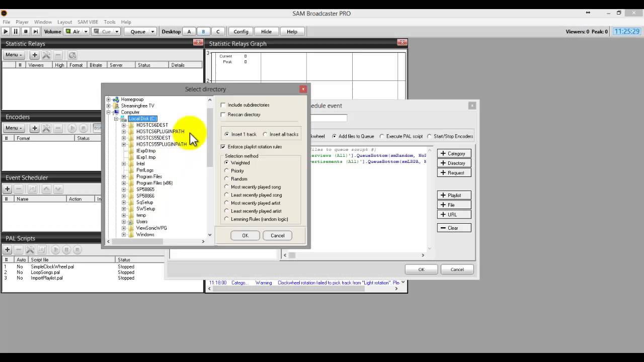Viewport: 644px width, 362px height.
Task: Open the File menu
Action: [x=7, y=22]
